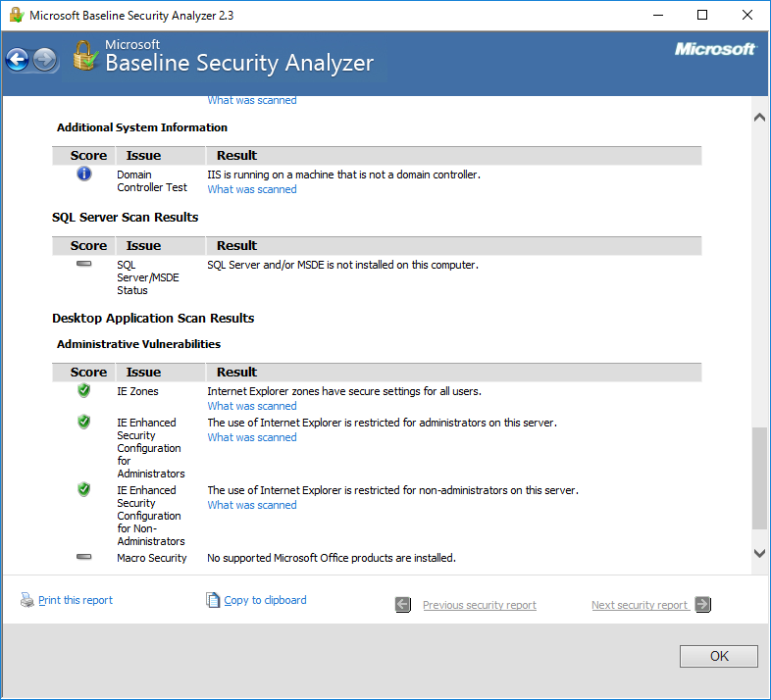The width and height of the screenshot is (771, 700).
Task: Click green shield for IE Enhanced Security for Administrators
Action: click(x=84, y=422)
